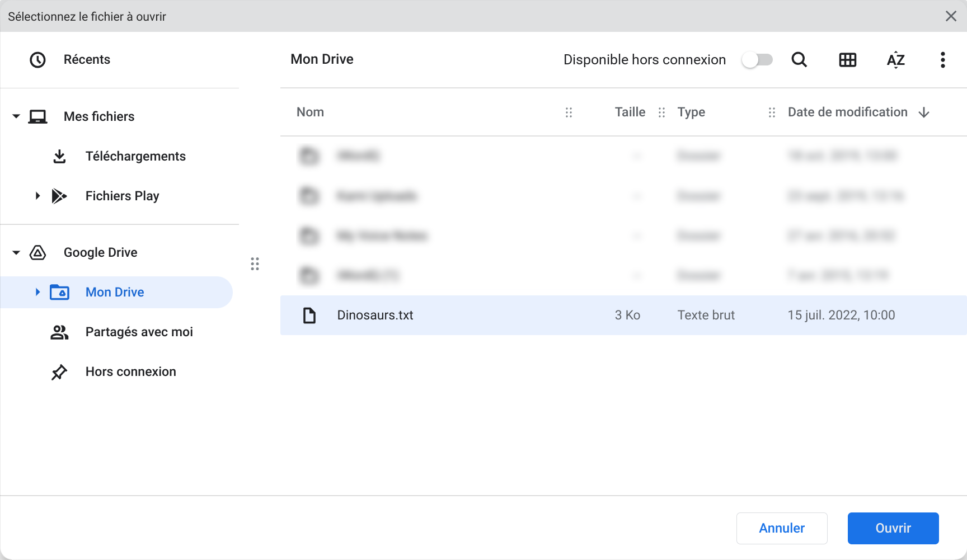This screenshot has height=560, width=967.
Task: Toggle Disponible hors connexion switch
Action: 757,60
